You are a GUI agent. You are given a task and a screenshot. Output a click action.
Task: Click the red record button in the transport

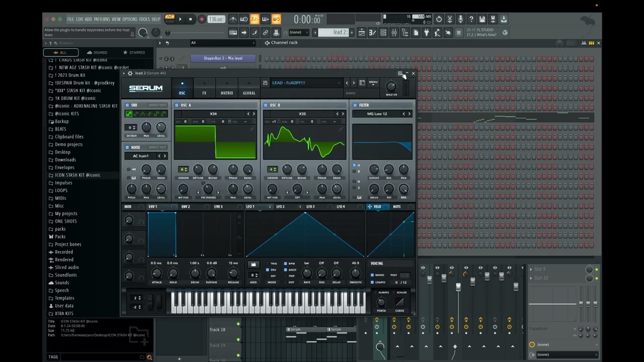(202, 19)
